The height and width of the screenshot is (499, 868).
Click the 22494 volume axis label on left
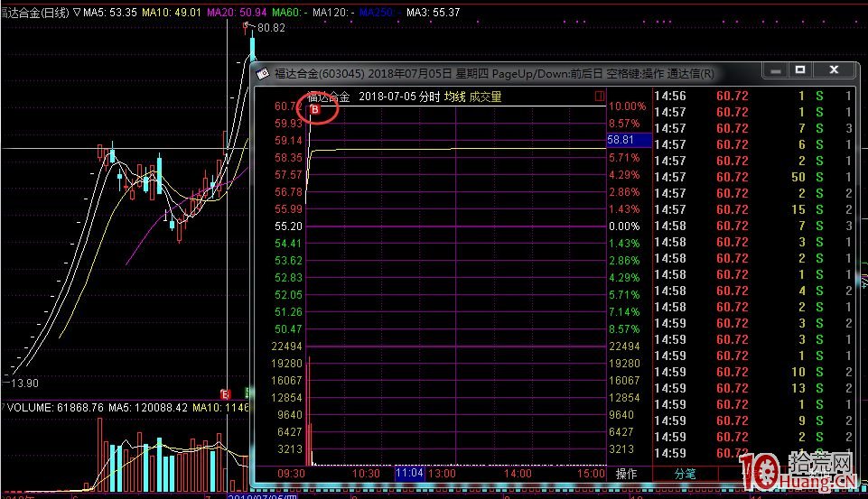[286, 347]
